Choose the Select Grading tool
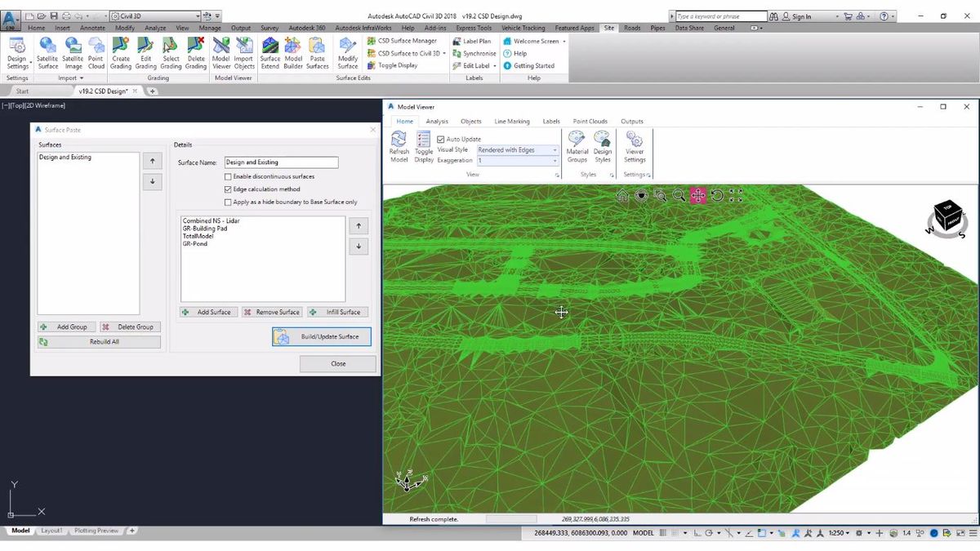The height and width of the screenshot is (551, 980). (171, 53)
